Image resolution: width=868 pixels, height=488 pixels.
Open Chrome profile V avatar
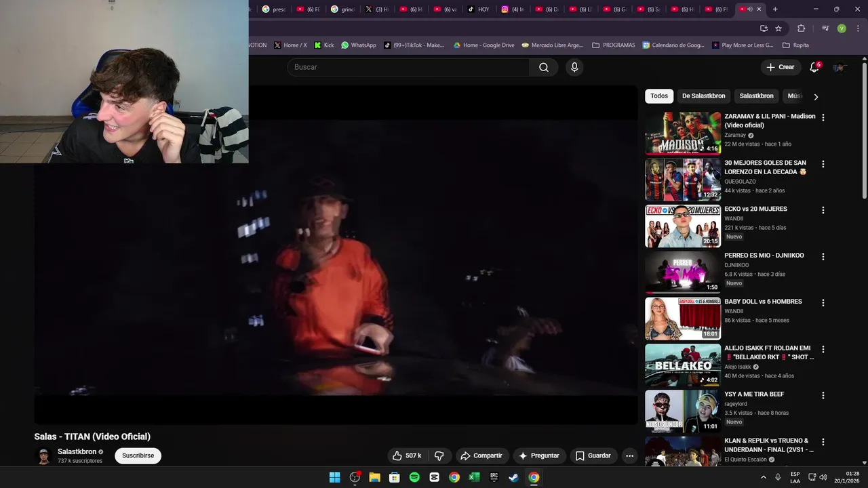click(x=842, y=28)
